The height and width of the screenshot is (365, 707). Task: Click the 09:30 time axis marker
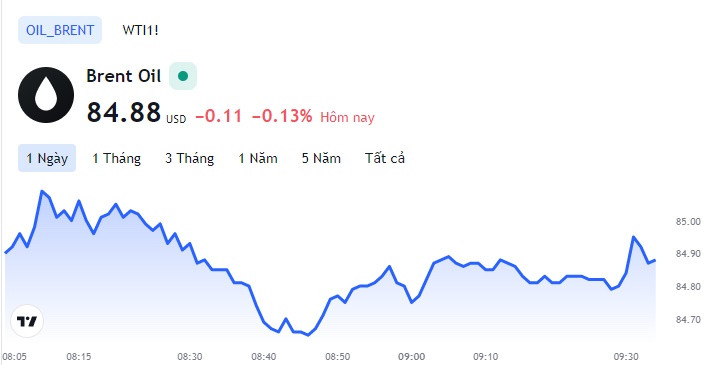coord(626,357)
